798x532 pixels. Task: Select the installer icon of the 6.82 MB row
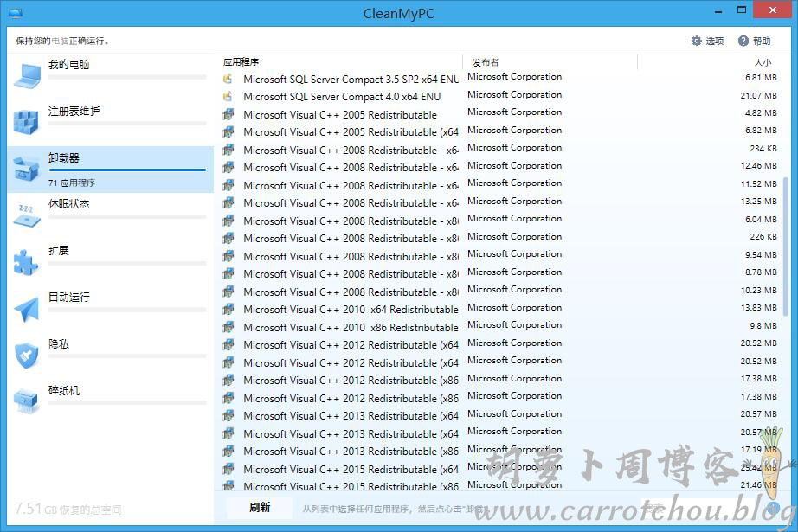click(x=228, y=131)
